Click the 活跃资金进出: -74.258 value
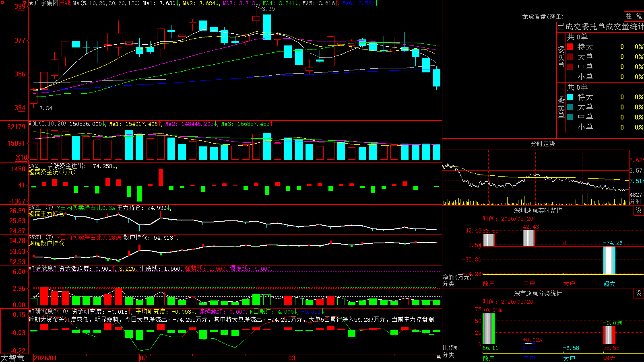 pyautogui.click(x=80, y=166)
